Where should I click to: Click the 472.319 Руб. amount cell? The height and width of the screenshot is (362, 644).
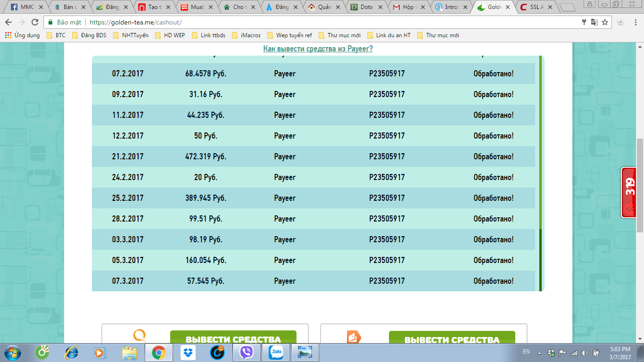point(206,156)
